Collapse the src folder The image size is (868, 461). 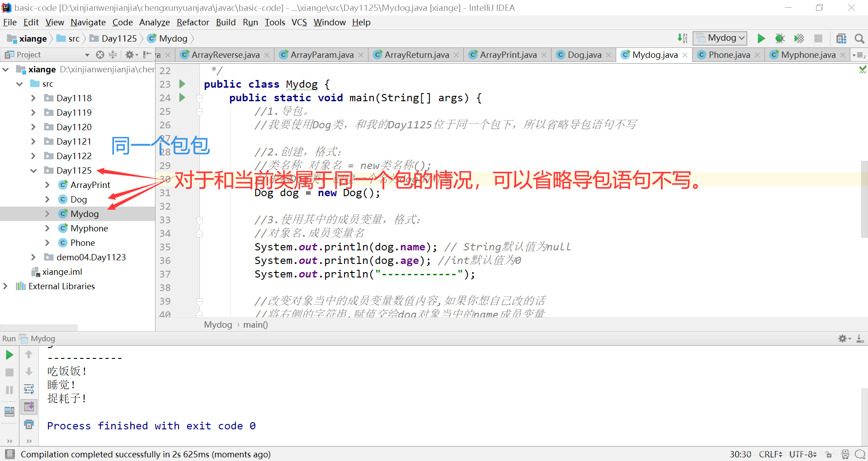[19, 84]
